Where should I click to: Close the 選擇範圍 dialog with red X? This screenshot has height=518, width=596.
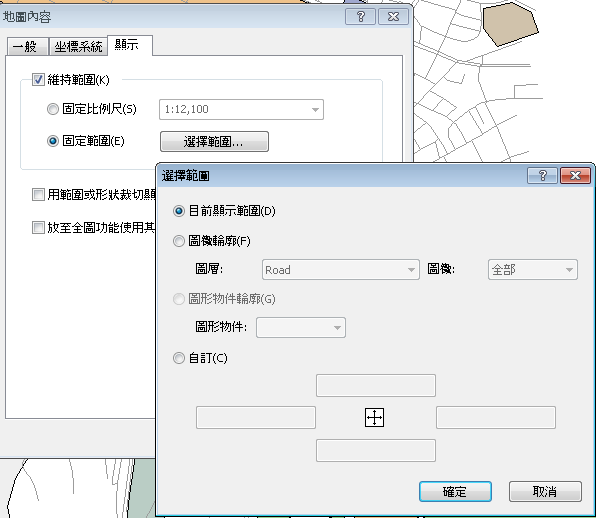coord(575,176)
